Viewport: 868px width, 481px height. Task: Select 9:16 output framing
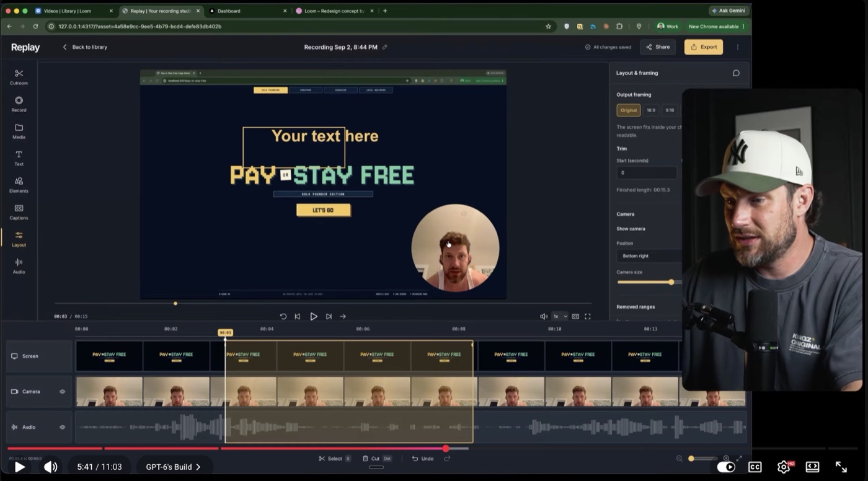[670, 110]
